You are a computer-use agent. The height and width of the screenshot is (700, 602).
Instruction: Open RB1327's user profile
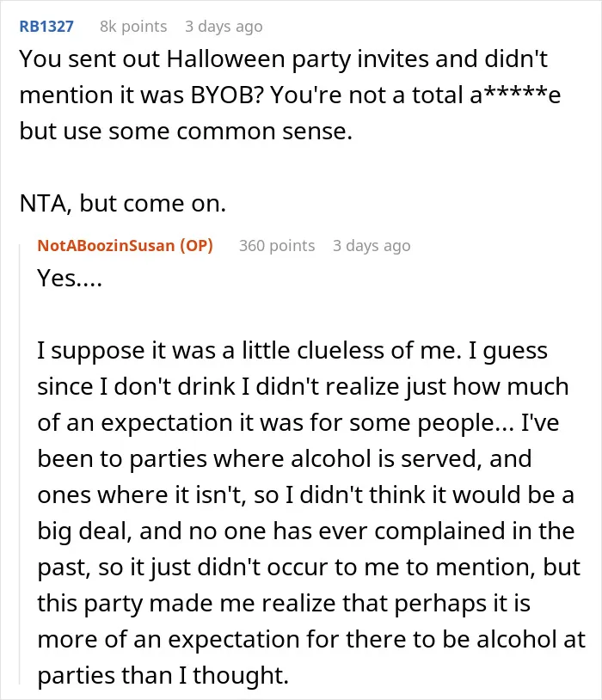(46, 27)
